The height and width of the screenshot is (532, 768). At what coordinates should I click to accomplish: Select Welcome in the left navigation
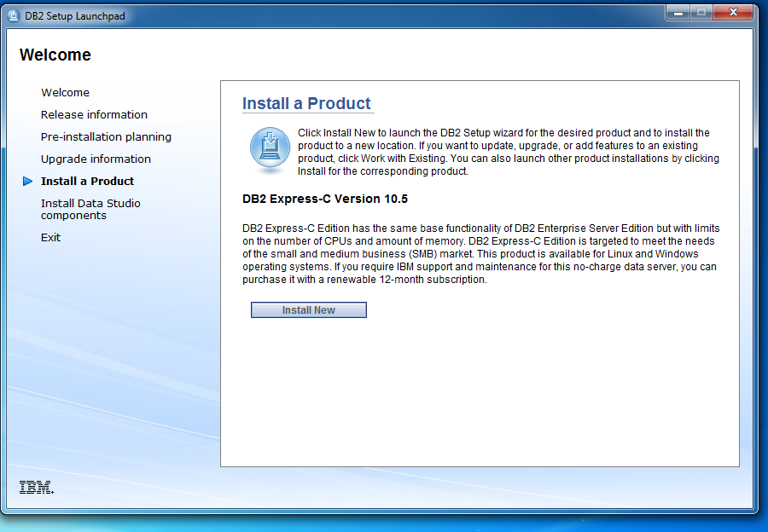(x=63, y=92)
